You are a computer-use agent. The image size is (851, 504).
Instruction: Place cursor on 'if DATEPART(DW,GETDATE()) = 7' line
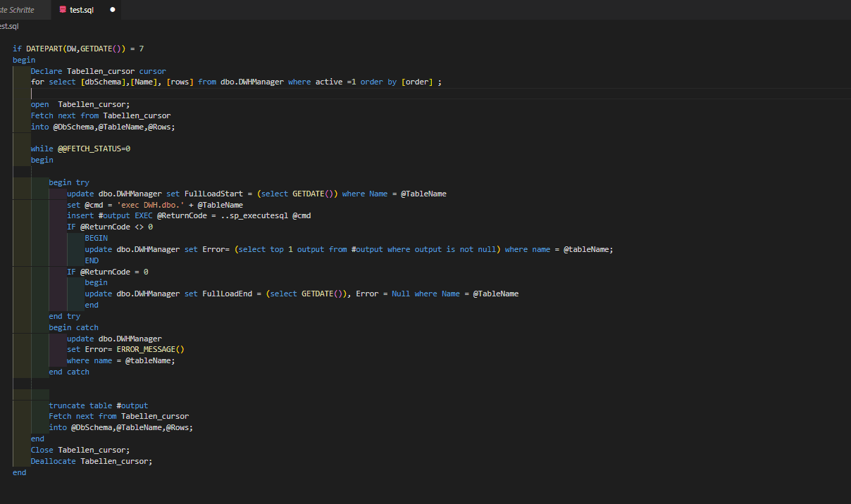pyautogui.click(x=78, y=49)
